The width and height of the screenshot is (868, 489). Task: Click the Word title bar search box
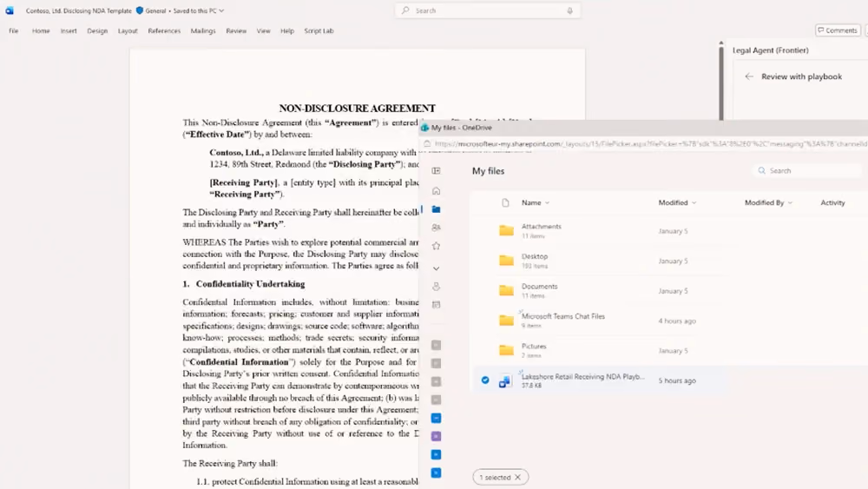[488, 10]
